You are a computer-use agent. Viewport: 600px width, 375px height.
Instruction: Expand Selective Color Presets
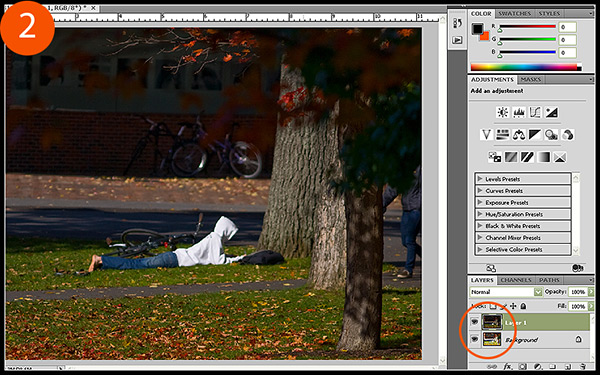[x=479, y=249]
